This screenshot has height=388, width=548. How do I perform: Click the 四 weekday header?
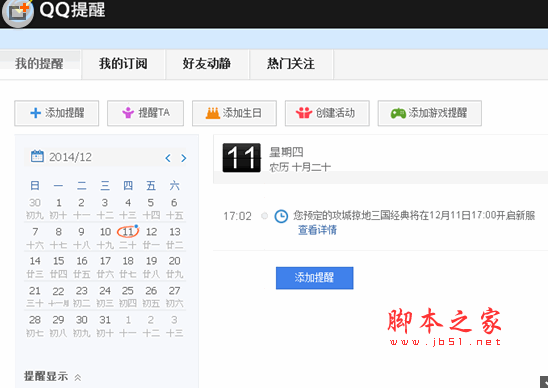(128, 186)
